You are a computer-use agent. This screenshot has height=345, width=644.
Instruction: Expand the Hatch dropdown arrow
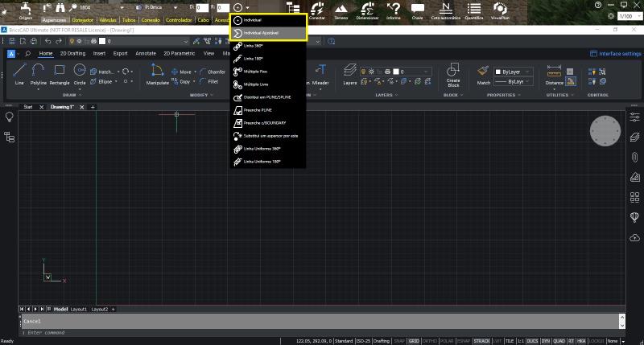[x=120, y=72]
